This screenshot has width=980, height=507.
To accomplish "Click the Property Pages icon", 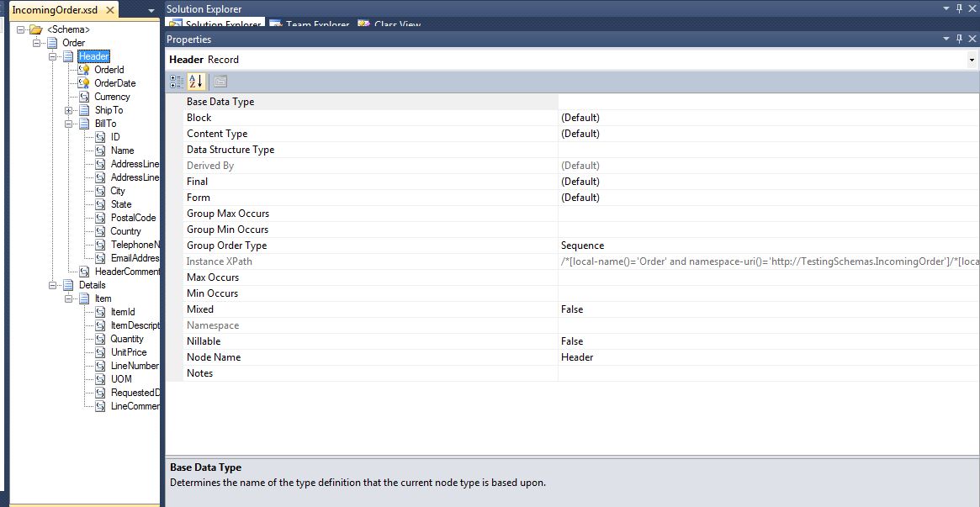I will tap(220, 82).
